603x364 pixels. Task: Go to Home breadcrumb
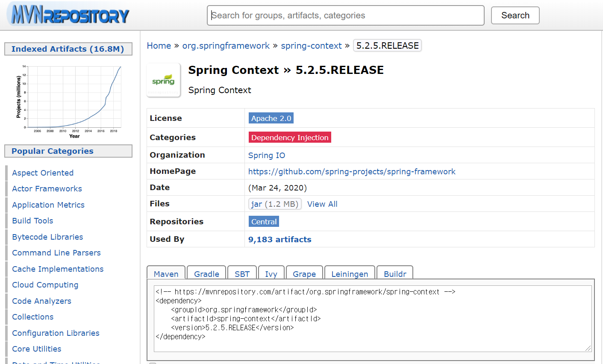(159, 46)
